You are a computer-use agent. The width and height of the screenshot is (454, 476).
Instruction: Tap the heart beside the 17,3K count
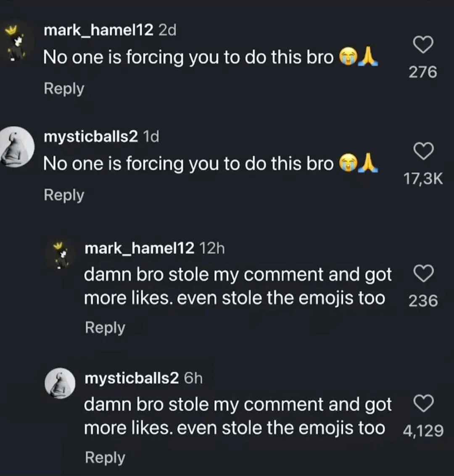[x=423, y=151]
